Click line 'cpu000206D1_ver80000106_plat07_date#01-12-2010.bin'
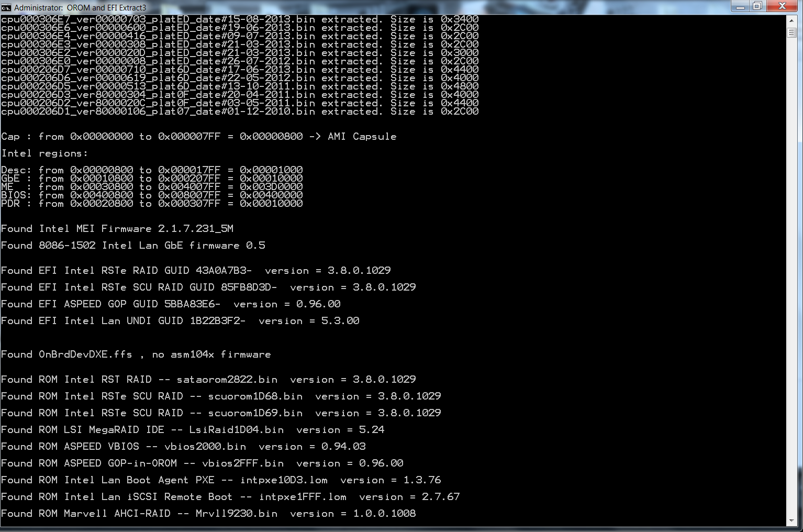Viewport: 803px width, 532px height. pos(240,112)
